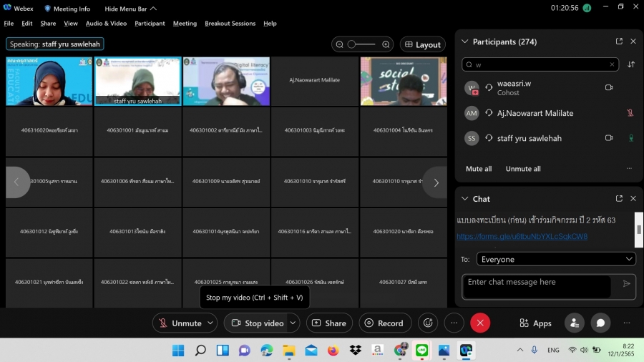Toggle the chat panel bubble icon
The width and height of the screenshot is (644, 362).
click(600, 323)
